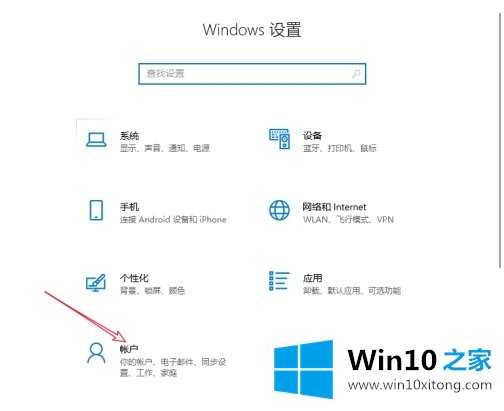This screenshot has height=411, width=504.
Task: Click the 网络和 Internet title
Action: point(334,207)
